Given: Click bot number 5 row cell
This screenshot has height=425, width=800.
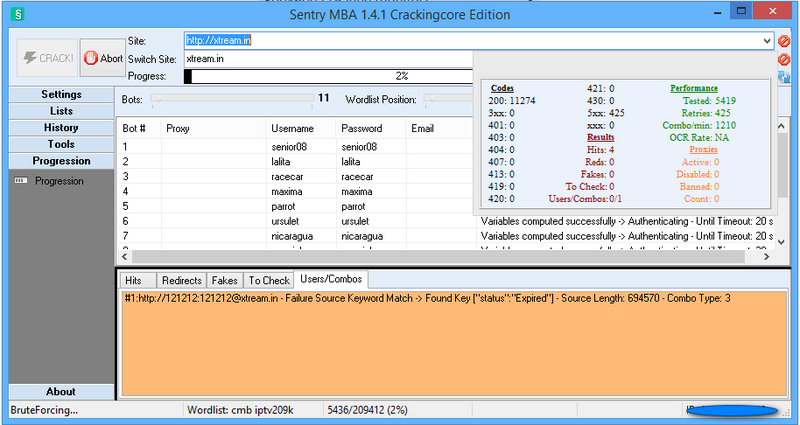Looking at the screenshot, I should click(139, 206).
